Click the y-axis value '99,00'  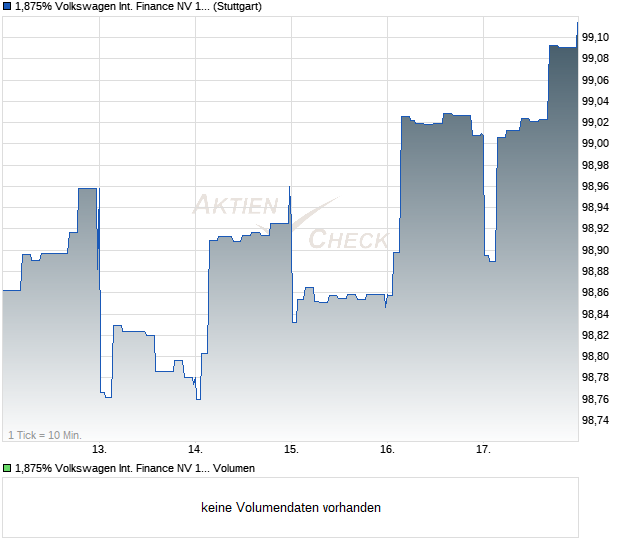595,144
